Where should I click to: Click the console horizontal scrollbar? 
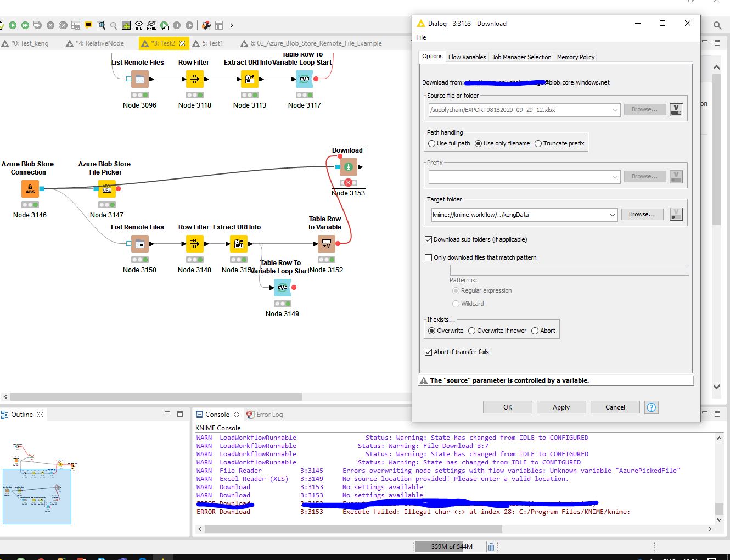353,529
